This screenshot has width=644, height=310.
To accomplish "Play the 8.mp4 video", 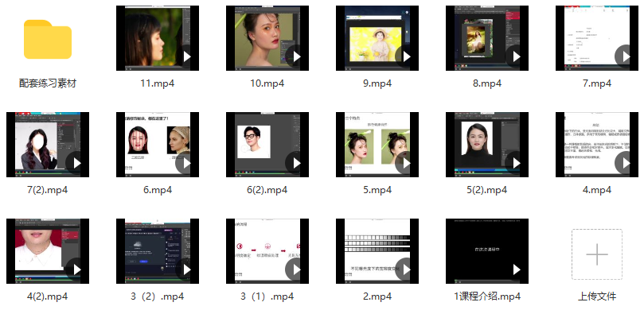I will point(517,56).
